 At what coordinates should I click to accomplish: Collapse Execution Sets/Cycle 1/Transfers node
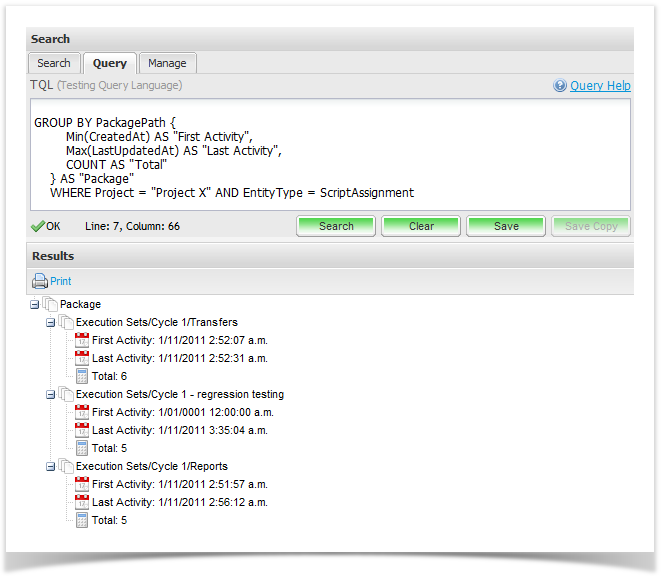point(52,322)
